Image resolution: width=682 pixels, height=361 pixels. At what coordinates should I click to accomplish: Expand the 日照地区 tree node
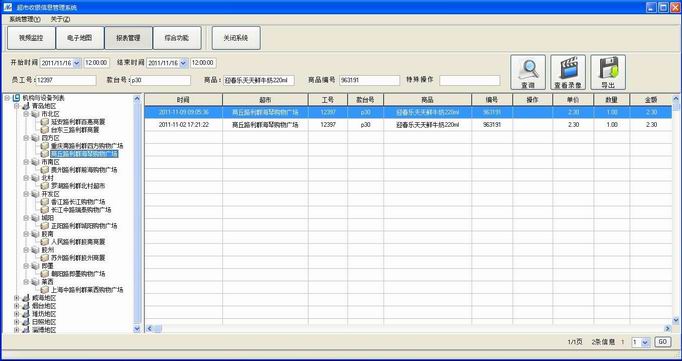coord(17,322)
